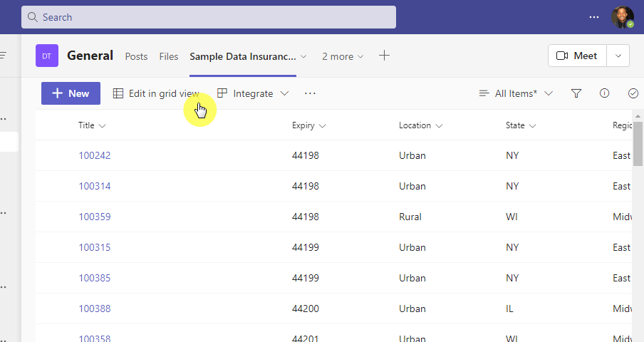The width and height of the screenshot is (644, 342).
Task: Open list item 100388
Action: tap(95, 309)
